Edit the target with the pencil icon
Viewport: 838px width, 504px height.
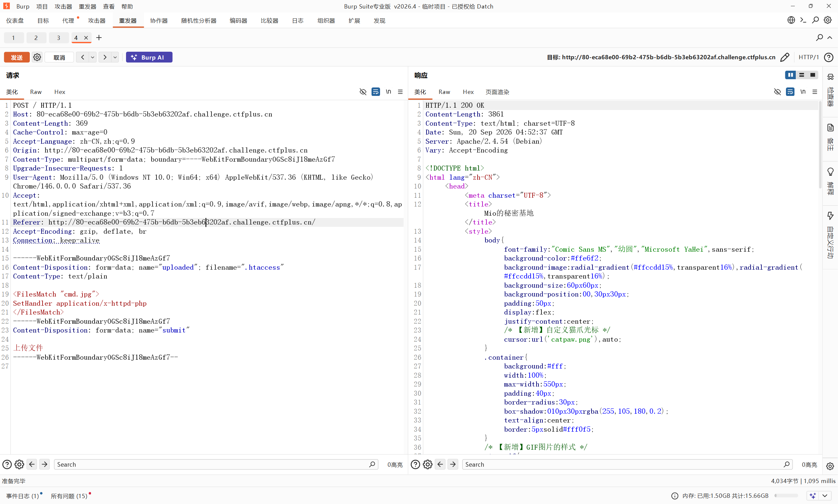(785, 57)
